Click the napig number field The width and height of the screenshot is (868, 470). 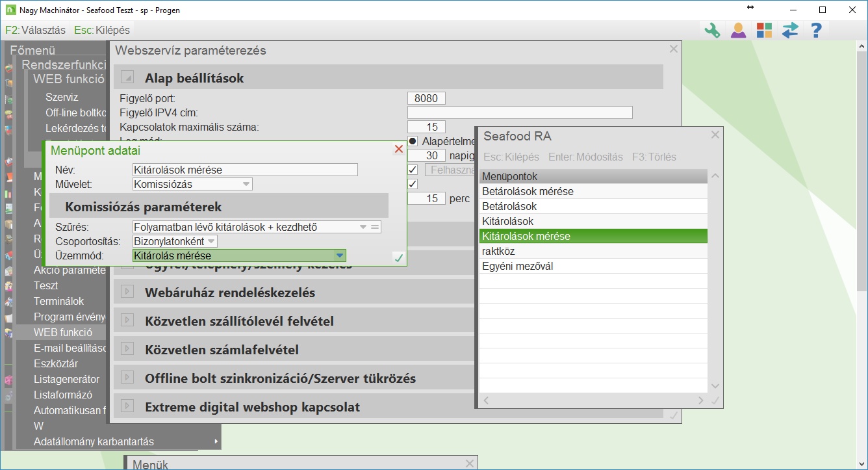426,155
